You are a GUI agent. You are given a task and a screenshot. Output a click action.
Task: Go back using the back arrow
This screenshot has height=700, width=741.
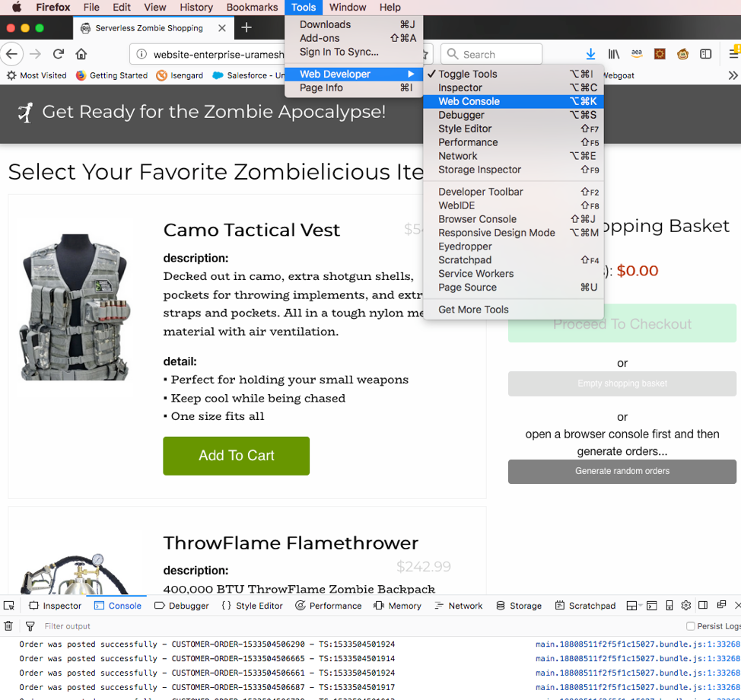coord(12,54)
